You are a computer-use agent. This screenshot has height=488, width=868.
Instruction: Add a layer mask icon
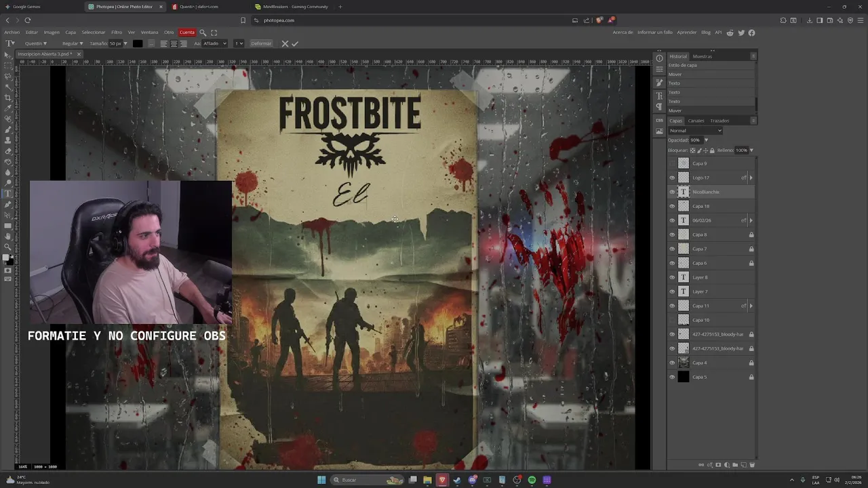pos(718,465)
